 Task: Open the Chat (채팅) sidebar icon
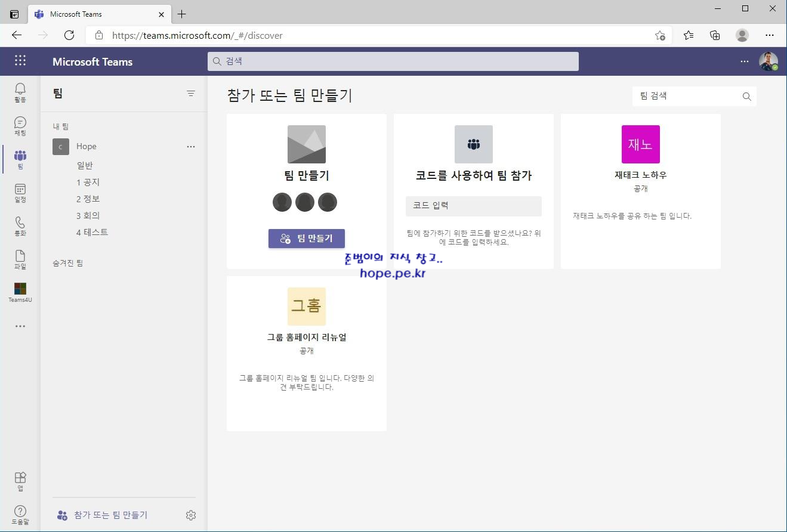[20, 126]
